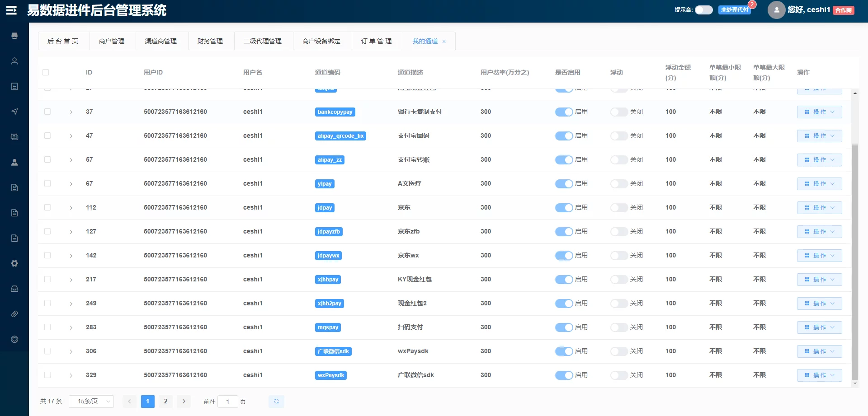This screenshot has height=416, width=868.
Task: Open the paperclip icon in sidebar
Action: coord(14,314)
